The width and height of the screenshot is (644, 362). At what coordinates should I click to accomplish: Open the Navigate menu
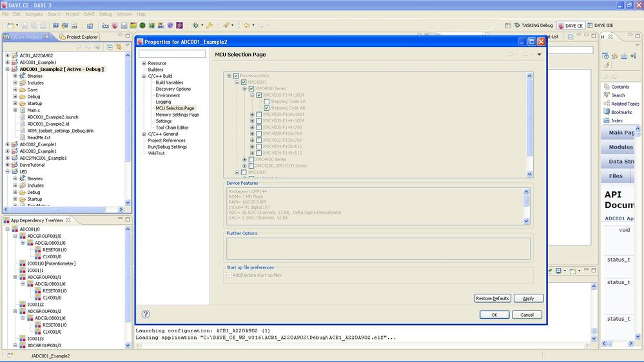pos(34,14)
